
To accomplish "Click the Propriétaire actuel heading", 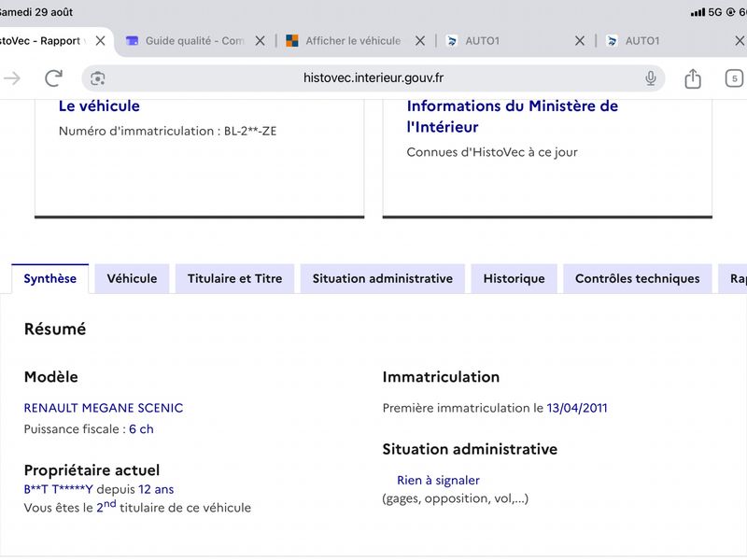I will [x=92, y=470].
